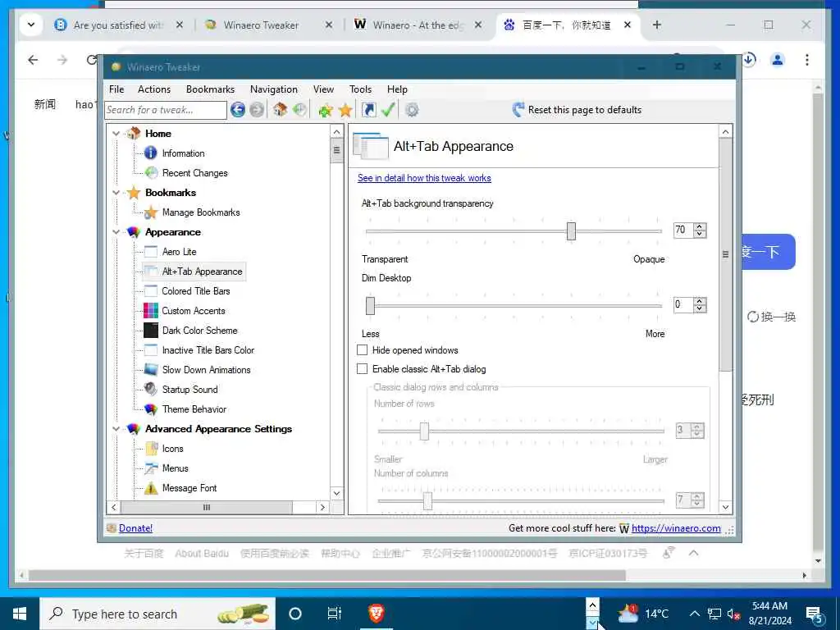Image resolution: width=840 pixels, height=630 pixels.
Task: Open Cortana circle on taskbar
Action: (x=295, y=614)
